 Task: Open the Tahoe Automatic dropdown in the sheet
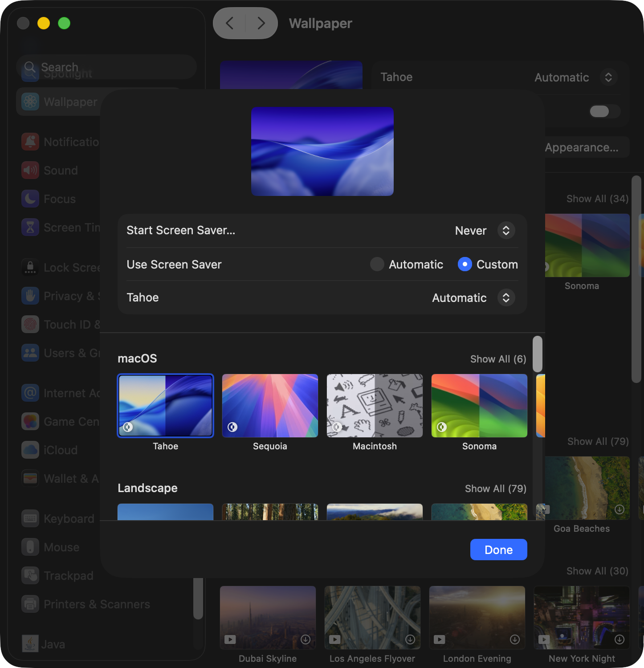tap(506, 298)
